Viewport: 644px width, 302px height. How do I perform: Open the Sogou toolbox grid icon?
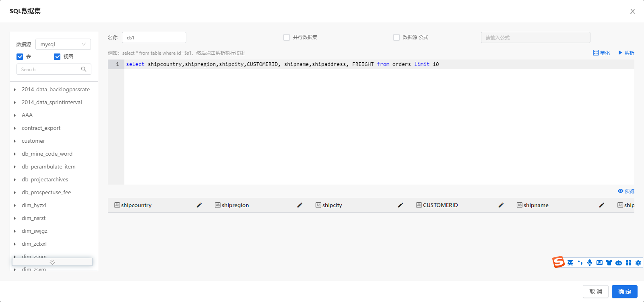point(628,263)
